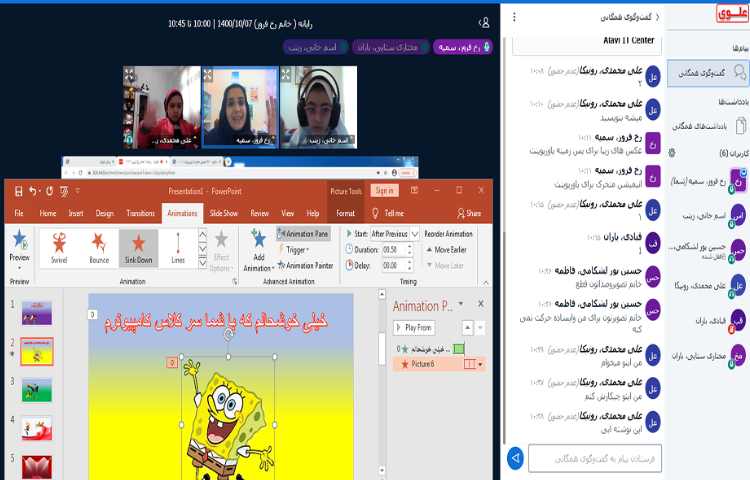Image resolution: width=750 pixels, height=480 pixels.
Task: Expand the right webcam video to fullscreen
Action: [286, 74]
